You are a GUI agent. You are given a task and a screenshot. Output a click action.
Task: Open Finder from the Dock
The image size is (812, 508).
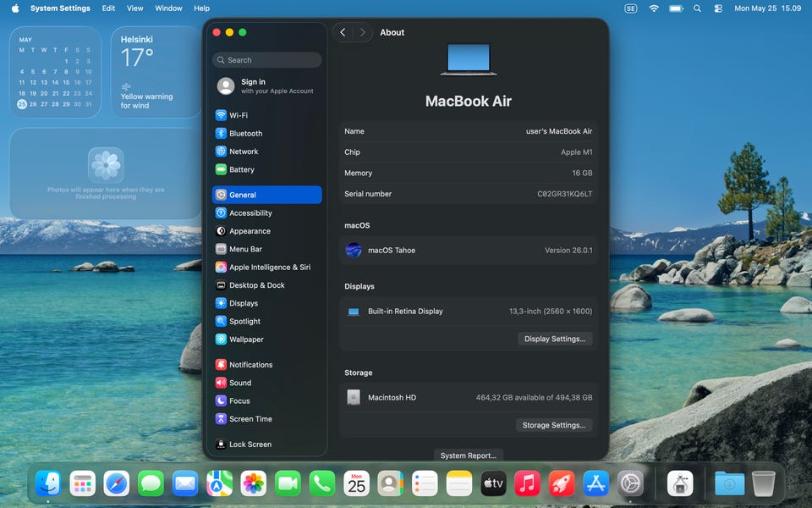pyautogui.click(x=48, y=483)
